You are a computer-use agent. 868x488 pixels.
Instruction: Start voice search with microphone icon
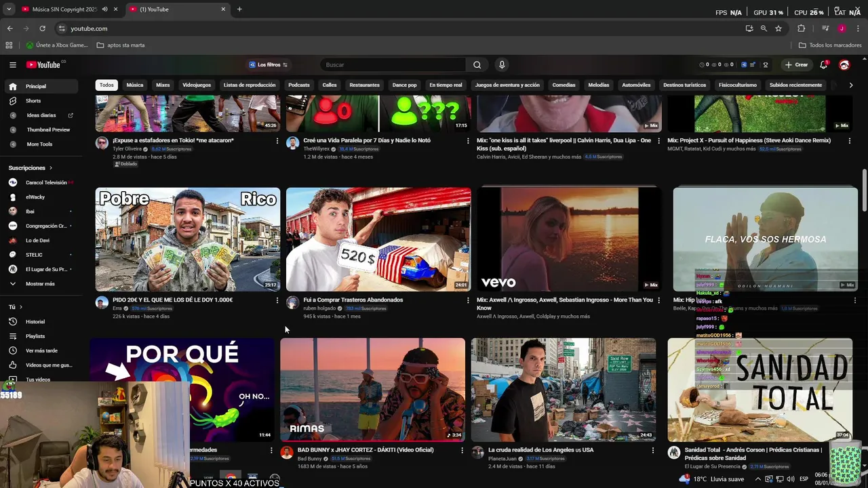(x=502, y=65)
